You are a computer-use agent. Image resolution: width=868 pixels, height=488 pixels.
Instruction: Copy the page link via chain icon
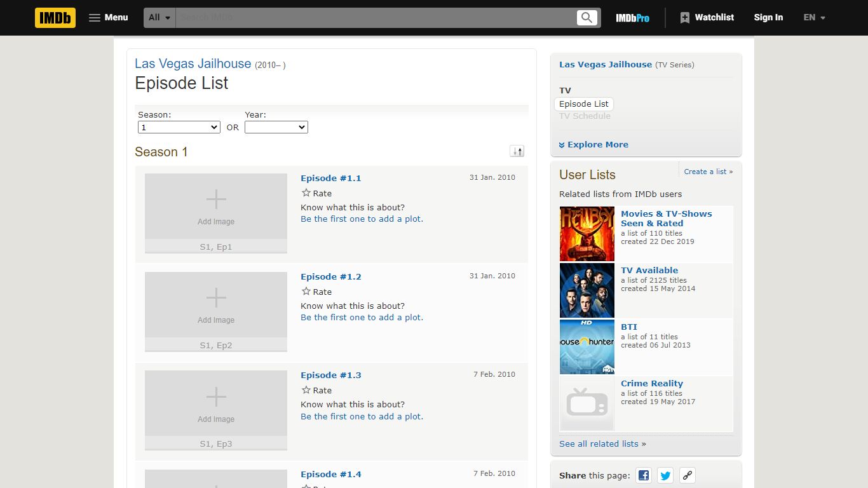(687, 475)
